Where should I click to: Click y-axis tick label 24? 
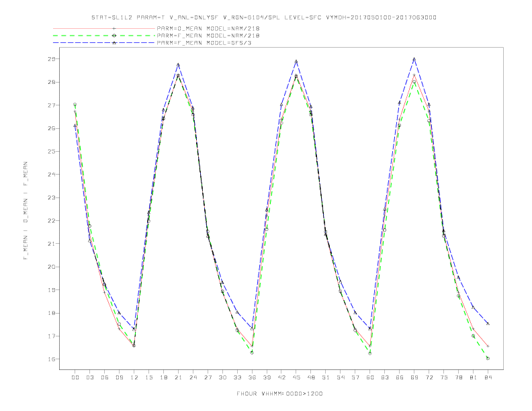coord(52,175)
